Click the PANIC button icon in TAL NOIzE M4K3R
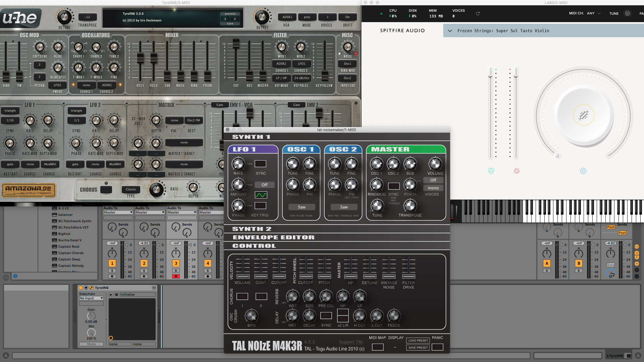Viewport: 644px width, 362px height. coord(439,347)
